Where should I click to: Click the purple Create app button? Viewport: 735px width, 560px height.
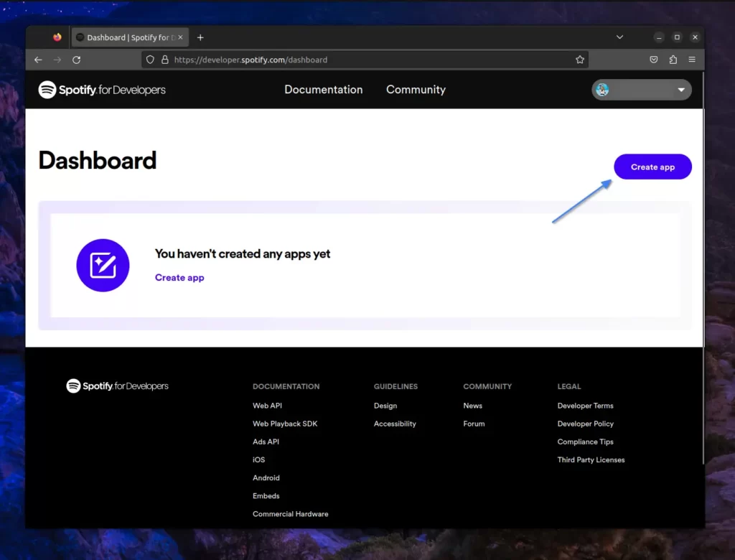(652, 167)
